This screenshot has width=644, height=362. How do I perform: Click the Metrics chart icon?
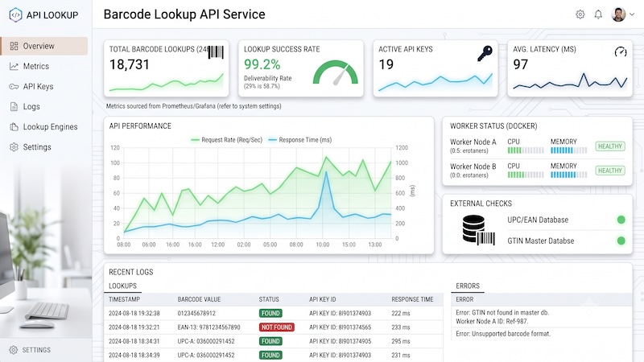pos(14,66)
